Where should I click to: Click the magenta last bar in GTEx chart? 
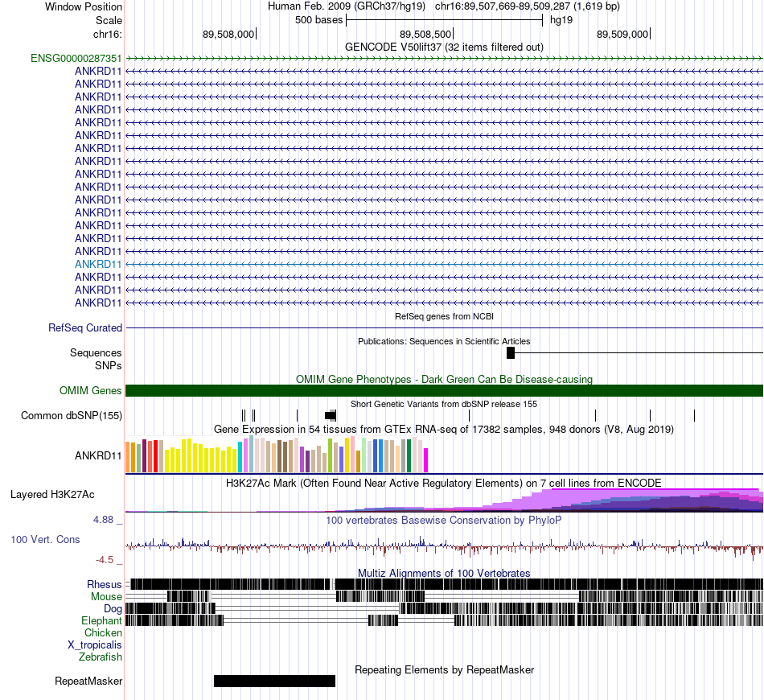426,460
